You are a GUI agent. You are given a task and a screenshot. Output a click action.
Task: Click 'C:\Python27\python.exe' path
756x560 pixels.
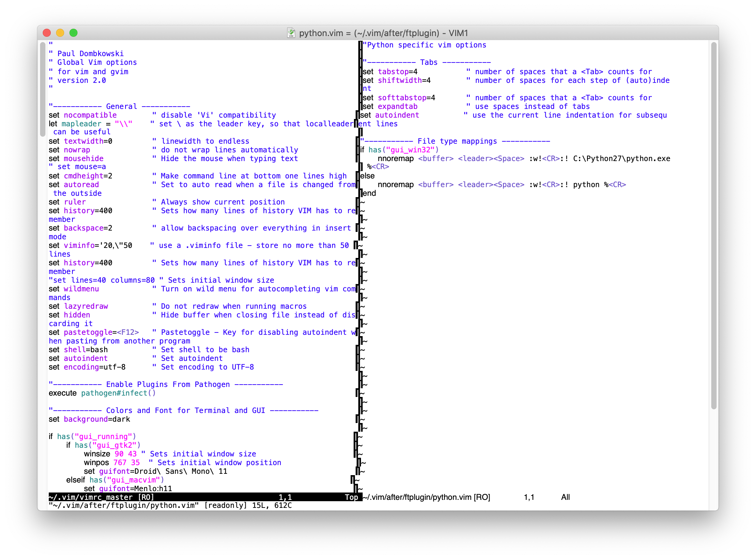(622, 159)
